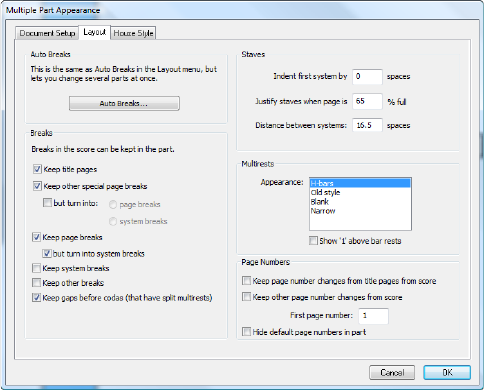The width and height of the screenshot is (484, 390).
Task: Uncheck Keep title pages checkbox
Action: [37, 169]
